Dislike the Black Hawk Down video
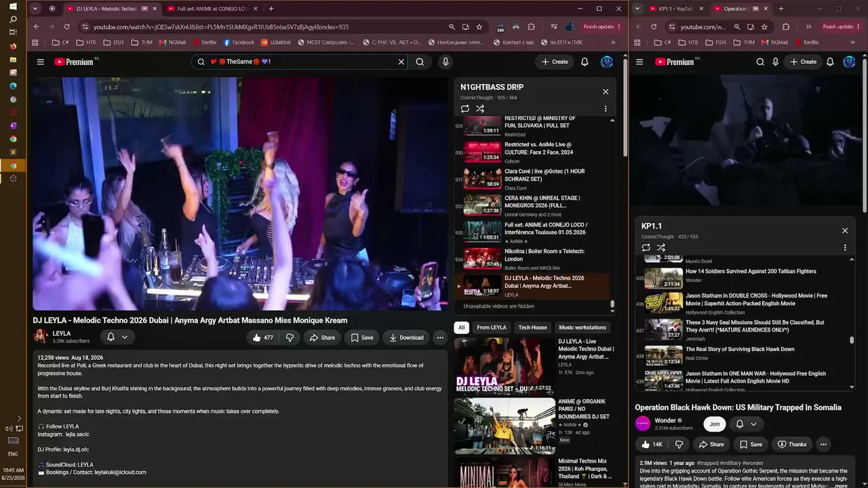Image resolution: width=868 pixels, height=488 pixels. point(679,445)
